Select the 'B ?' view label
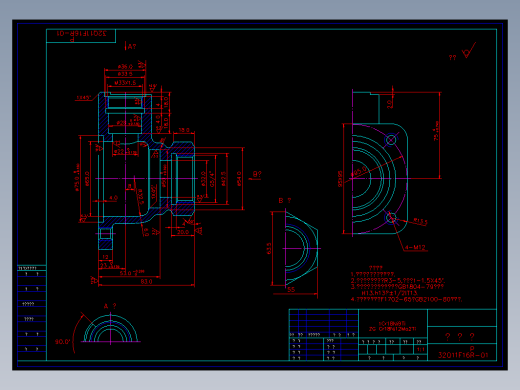The width and height of the screenshot is (520, 390). [284, 201]
